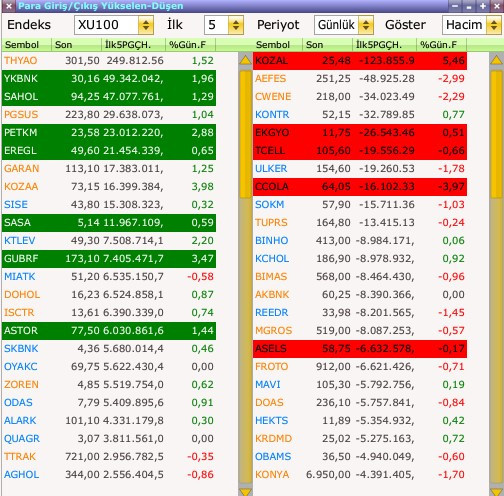Select the HEKTS symbol
Image resolution: width=504 pixels, height=496 pixels.
click(271, 421)
